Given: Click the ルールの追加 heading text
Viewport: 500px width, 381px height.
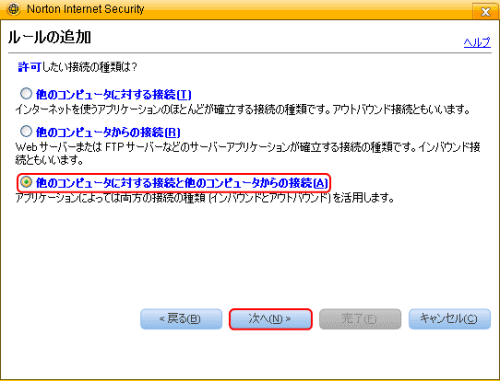Looking at the screenshot, I should (49, 37).
